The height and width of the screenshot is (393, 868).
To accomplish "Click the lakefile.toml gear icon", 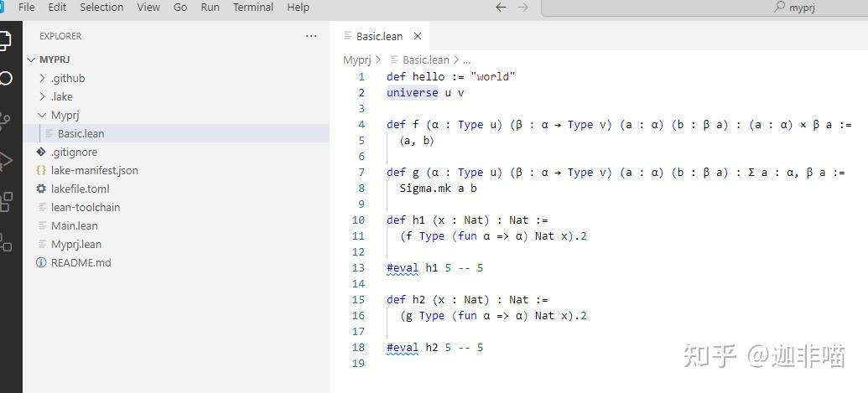I will click(x=41, y=189).
